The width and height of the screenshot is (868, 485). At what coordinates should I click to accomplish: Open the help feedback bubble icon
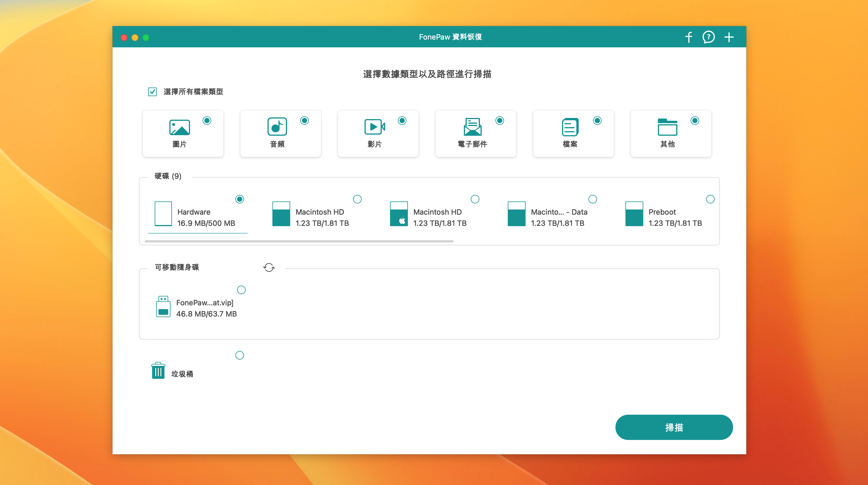708,37
